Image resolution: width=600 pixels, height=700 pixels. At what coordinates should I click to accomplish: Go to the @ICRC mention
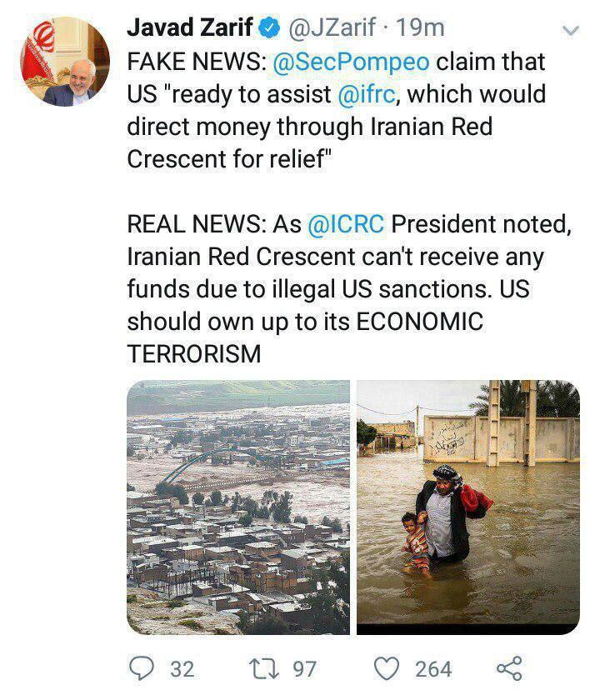pyautogui.click(x=345, y=225)
